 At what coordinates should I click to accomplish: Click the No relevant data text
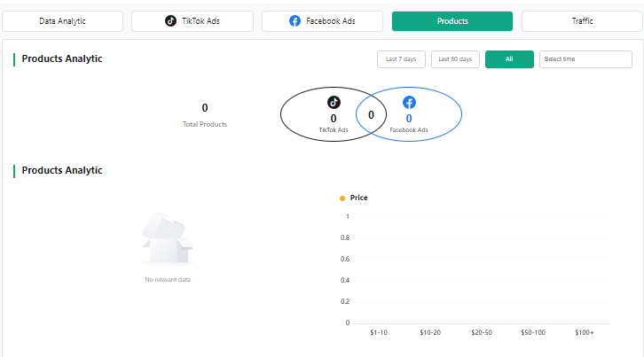[x=168, y=279]
